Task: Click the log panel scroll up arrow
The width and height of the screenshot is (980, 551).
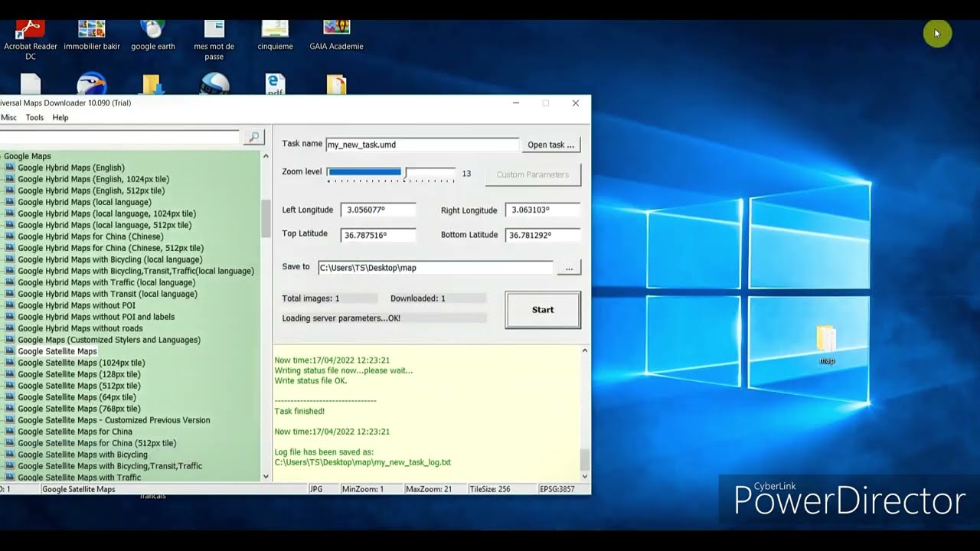Action: click(x=585, y=350)
